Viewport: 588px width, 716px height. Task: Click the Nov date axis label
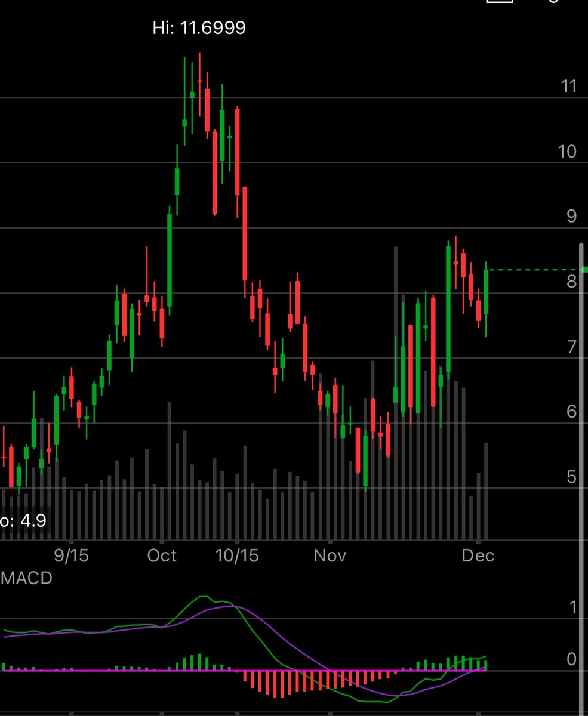click(330, 555)
